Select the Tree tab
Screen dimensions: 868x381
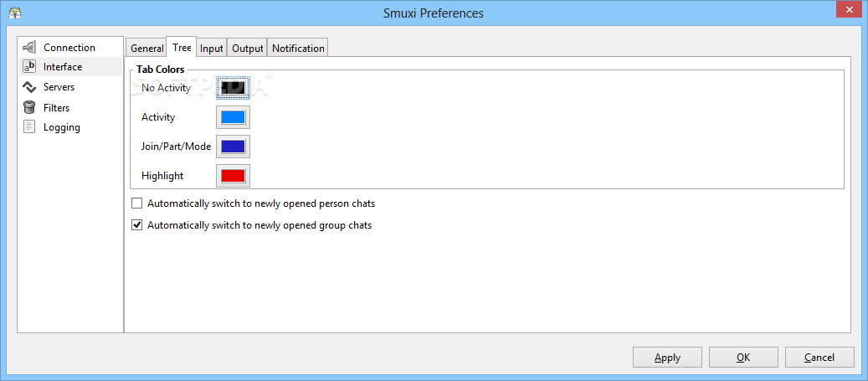182,47
